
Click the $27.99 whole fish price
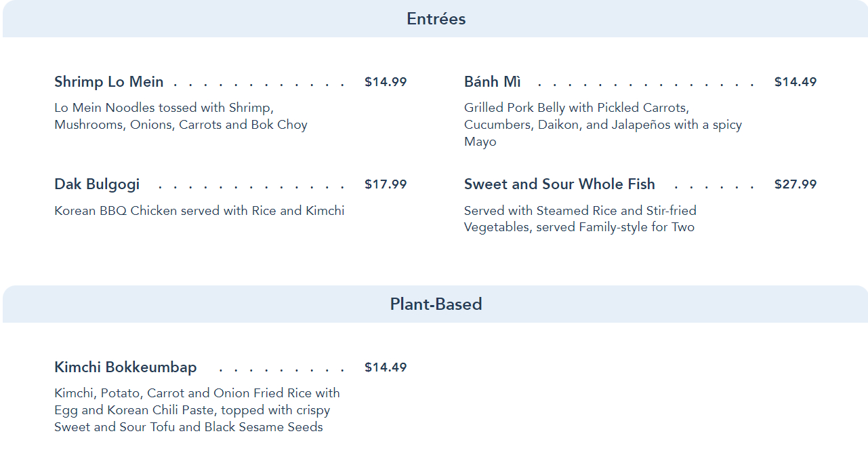[x=795, y=184]
